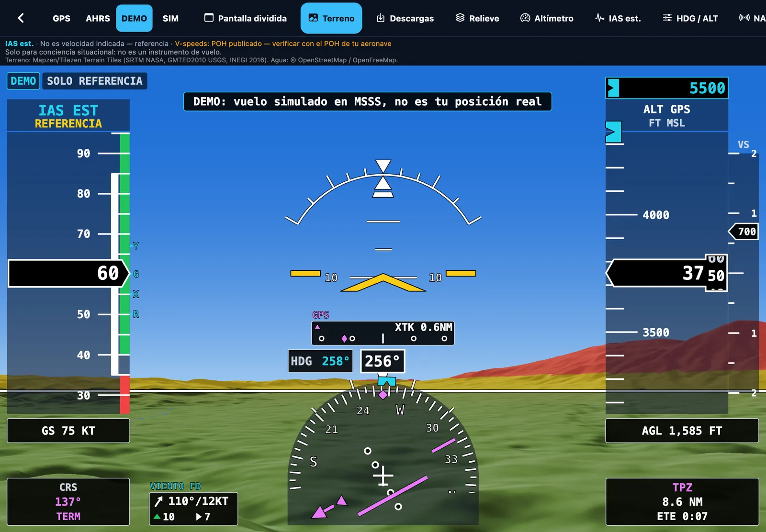The image size is (766, 532).
Task: Click the split screen icon
Action: [x=209, y=18]
